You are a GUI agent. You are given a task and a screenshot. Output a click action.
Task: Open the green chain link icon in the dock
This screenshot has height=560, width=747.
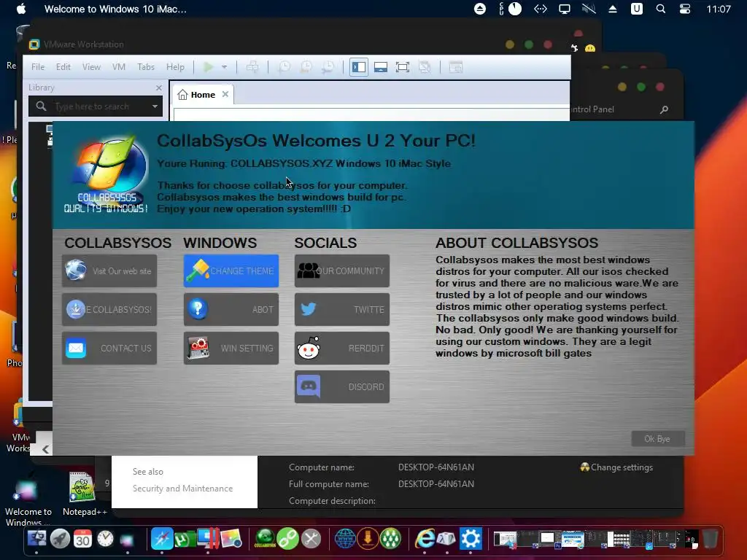287,539
